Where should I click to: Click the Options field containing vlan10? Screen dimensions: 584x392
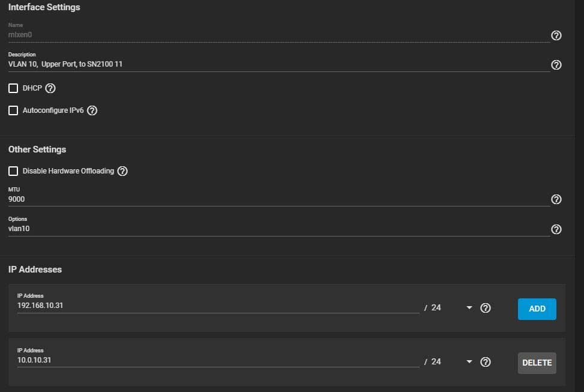(279, 229)
